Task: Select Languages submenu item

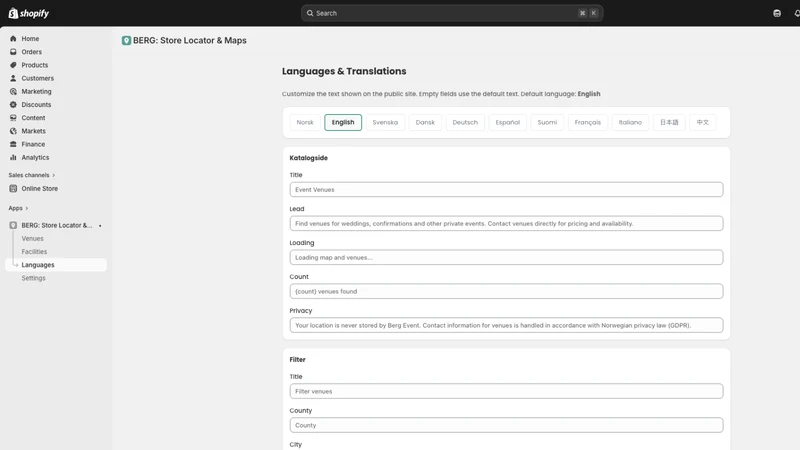Action: click(56, 265)
